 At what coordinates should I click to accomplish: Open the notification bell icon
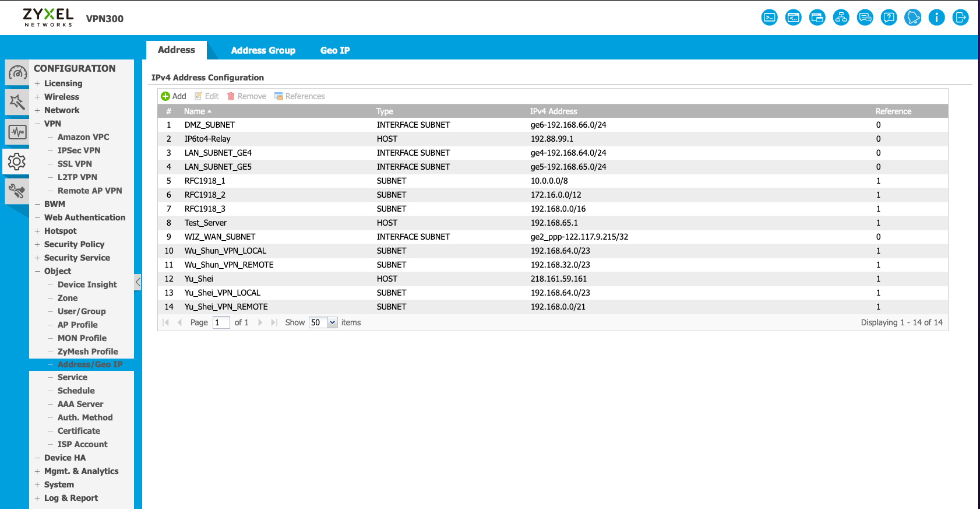point(913,17)
